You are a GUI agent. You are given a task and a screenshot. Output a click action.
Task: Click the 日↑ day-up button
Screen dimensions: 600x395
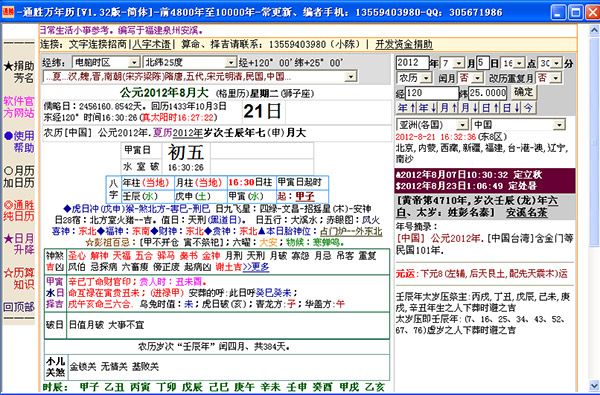491,108
